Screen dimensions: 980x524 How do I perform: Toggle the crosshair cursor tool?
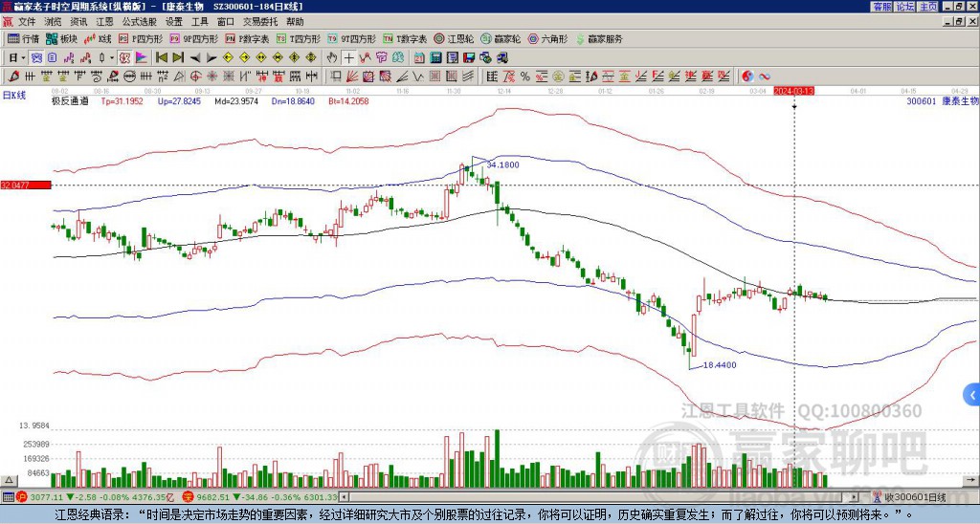pos(348,58)
